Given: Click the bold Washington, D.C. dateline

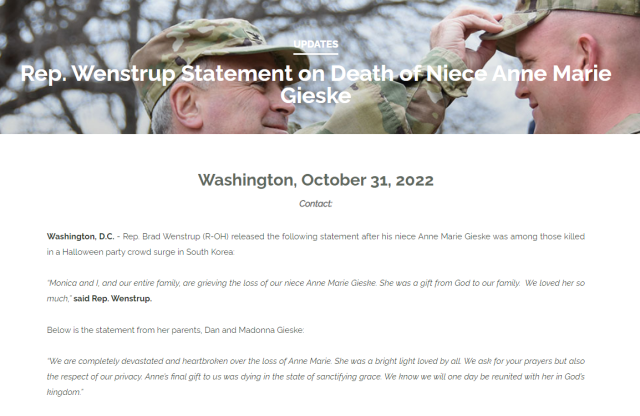Looking at the screenshot, I should click(80, 237).
